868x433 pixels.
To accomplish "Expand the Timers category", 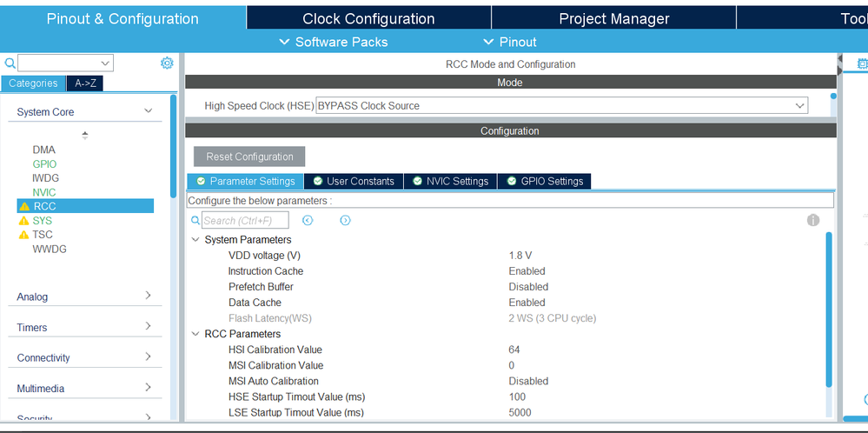I will tap(148, 326).
